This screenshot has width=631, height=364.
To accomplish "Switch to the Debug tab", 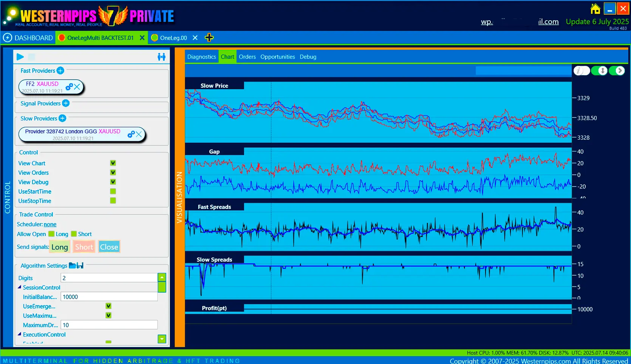I will [x=308, y=57].
